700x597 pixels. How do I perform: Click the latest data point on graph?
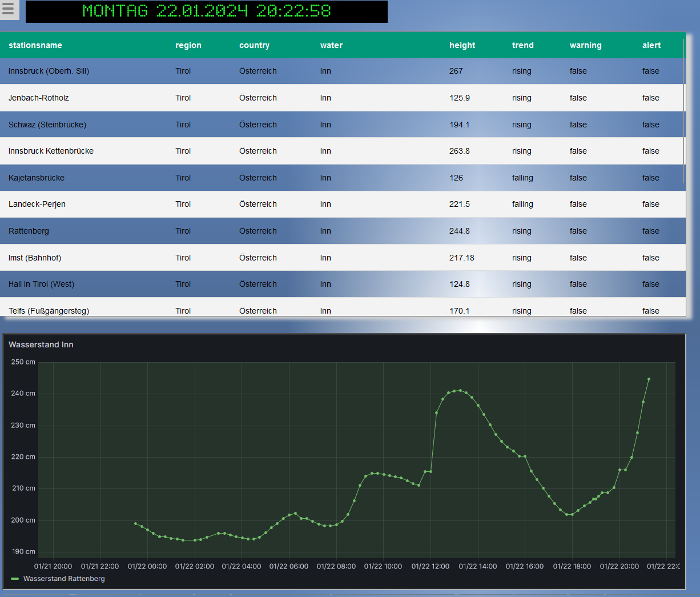tap(649, 379)
